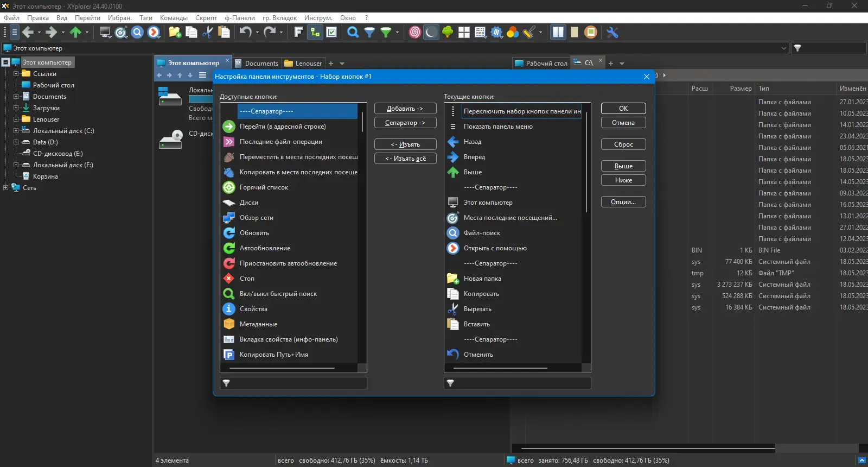Toggle dark mode with the moon icon

coord(431,33)
